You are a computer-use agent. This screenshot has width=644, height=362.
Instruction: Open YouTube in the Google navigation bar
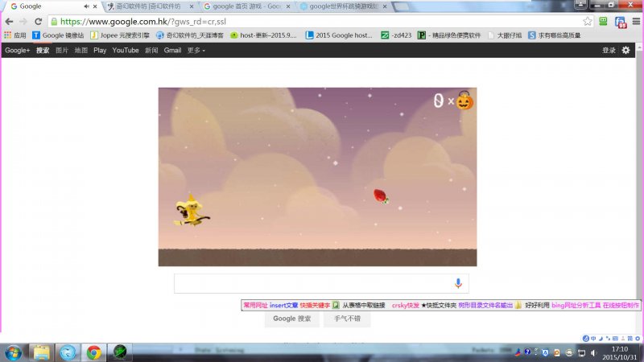click(x=126, y=50)
